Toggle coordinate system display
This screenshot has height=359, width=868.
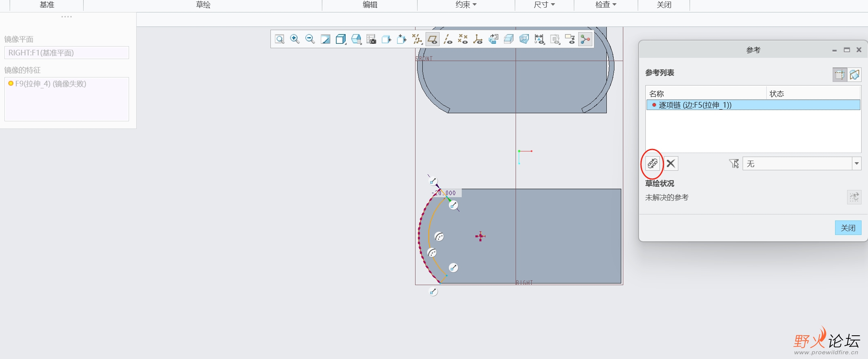tap(478, 39)
